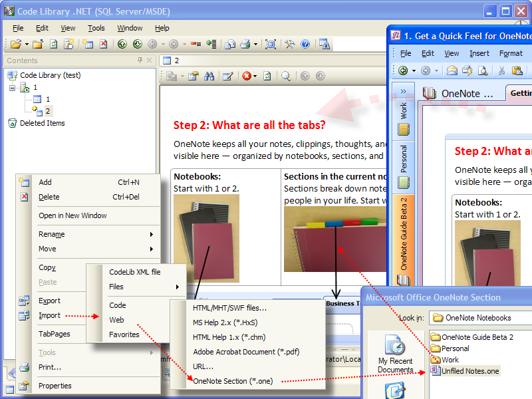Open the Insert menu in OneNote
This screenshot has width=532, height=399.
click(x=479, y=53)
